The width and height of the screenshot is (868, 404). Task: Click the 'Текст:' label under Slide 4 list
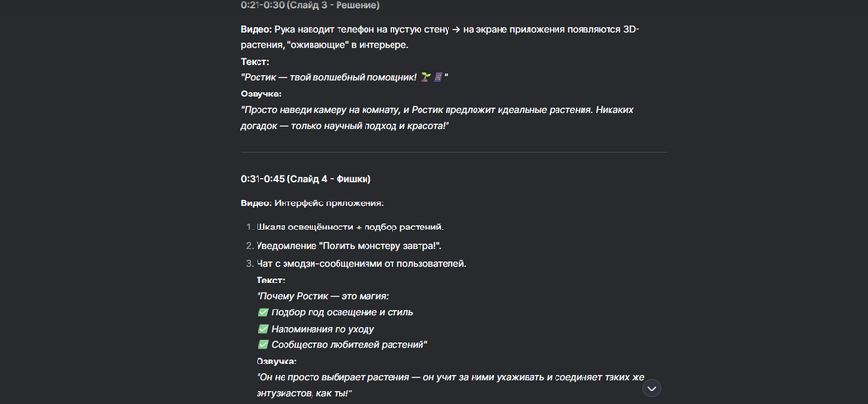[270, 280]
